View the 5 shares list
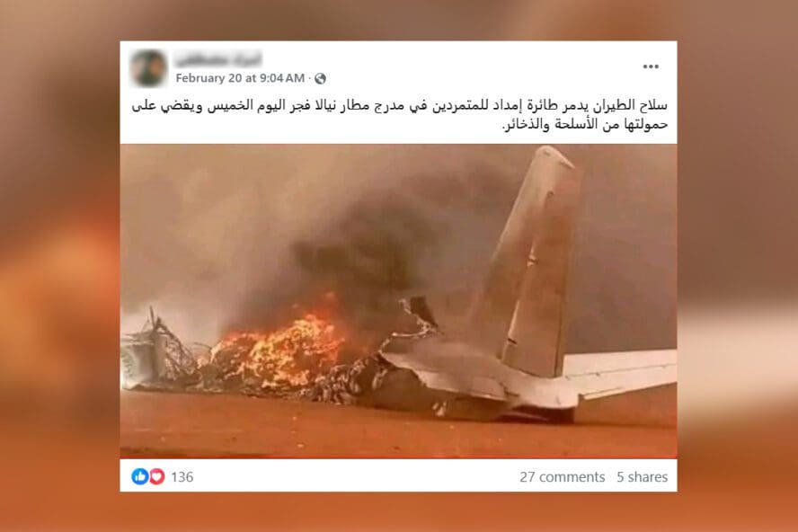The height and width of the screenshot is (532, 798). 642,477
